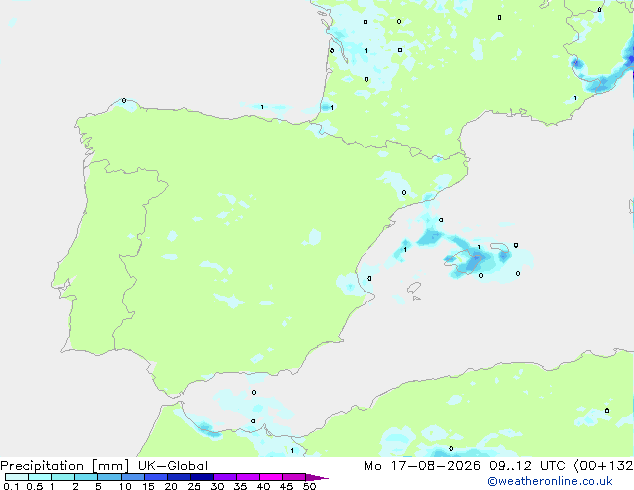Select the '09..12 UTC' time text
Image resolution: width=634 pixels, height=490 pixels.
coord(527,466)
